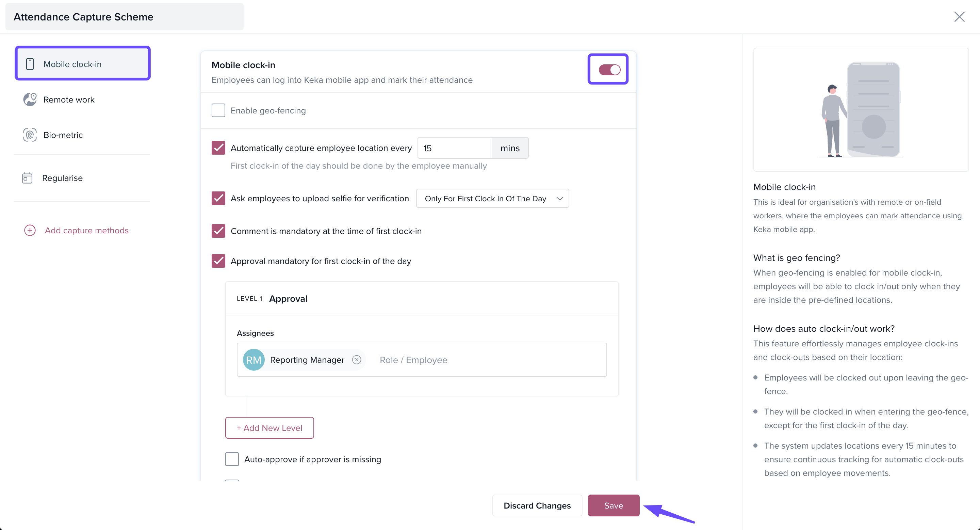Uncheck automatic employee location capture
The image size is (980, 530).
[218, 148]
